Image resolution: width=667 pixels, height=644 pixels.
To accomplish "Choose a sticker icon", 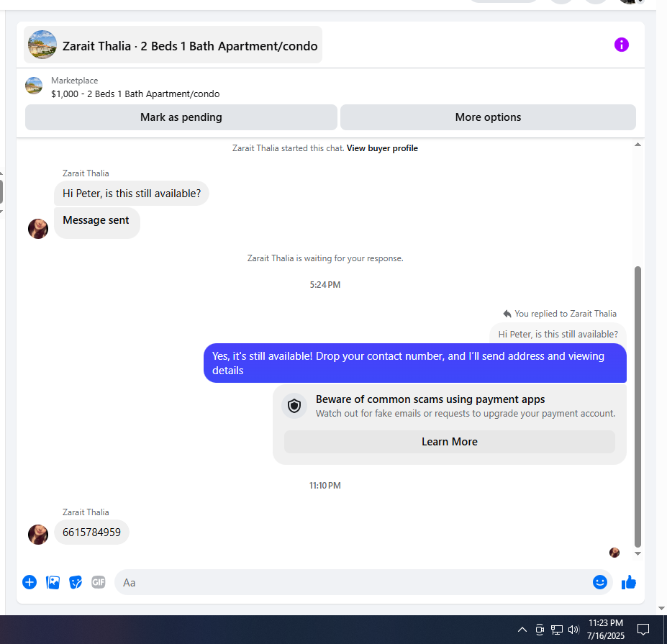I will click(76, 582).
